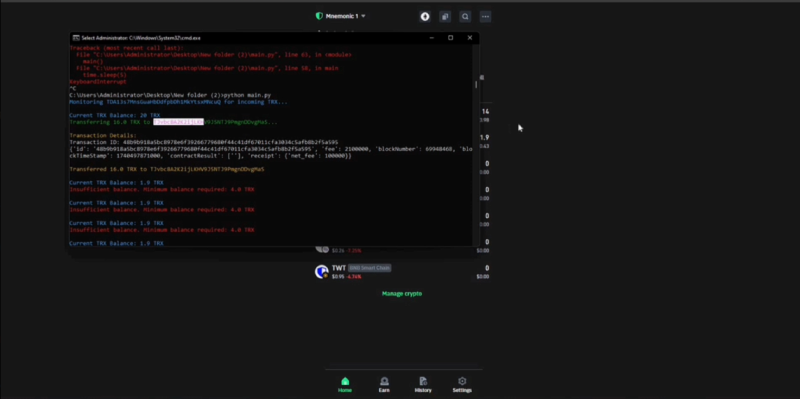Maximize the cmd.exe window
The image size is (800, 399).
click(451, 38)
